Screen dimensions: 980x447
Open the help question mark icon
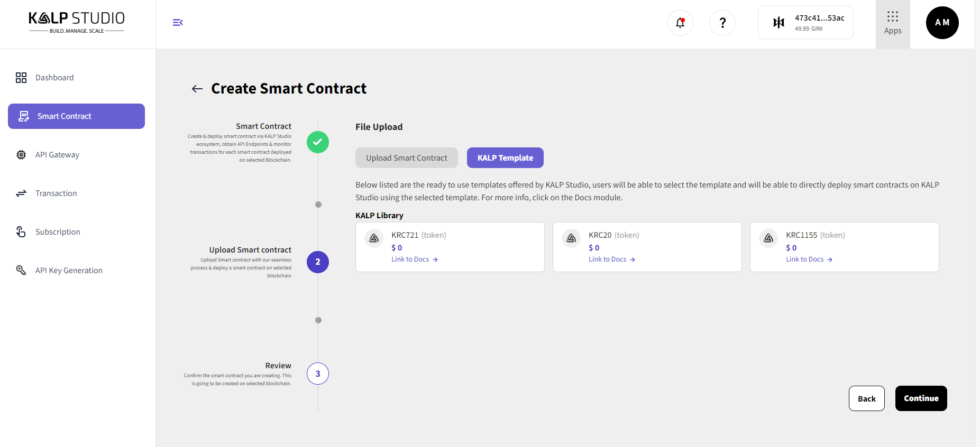[x=722, y=23]
